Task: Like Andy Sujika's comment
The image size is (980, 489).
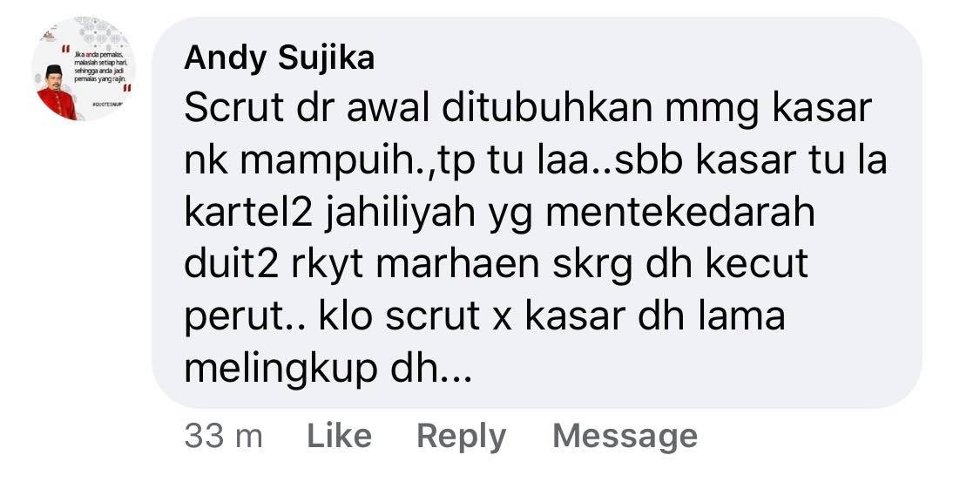Action: pos(339,436)
